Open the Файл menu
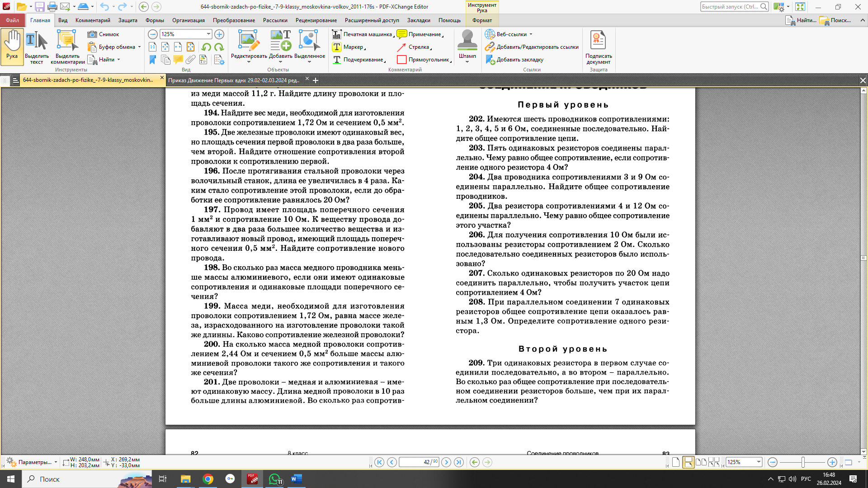The width and height of the screenshot is (868, 488). click(13, 20)
